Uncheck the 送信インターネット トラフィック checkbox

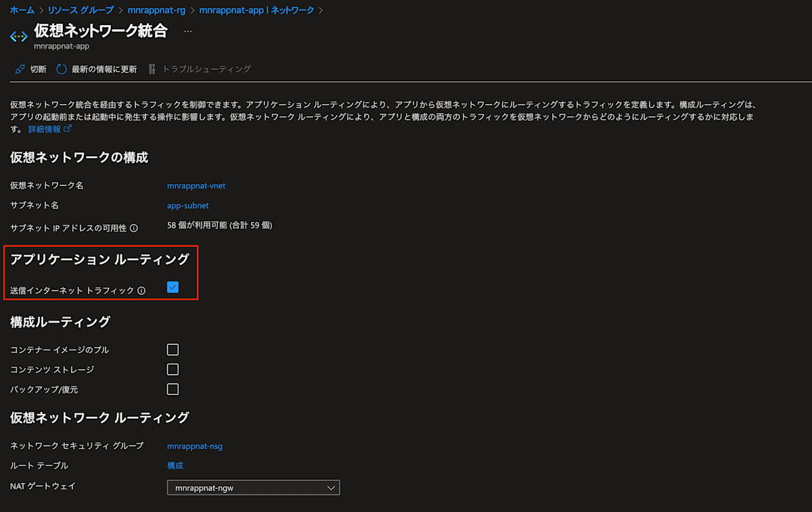173,287
